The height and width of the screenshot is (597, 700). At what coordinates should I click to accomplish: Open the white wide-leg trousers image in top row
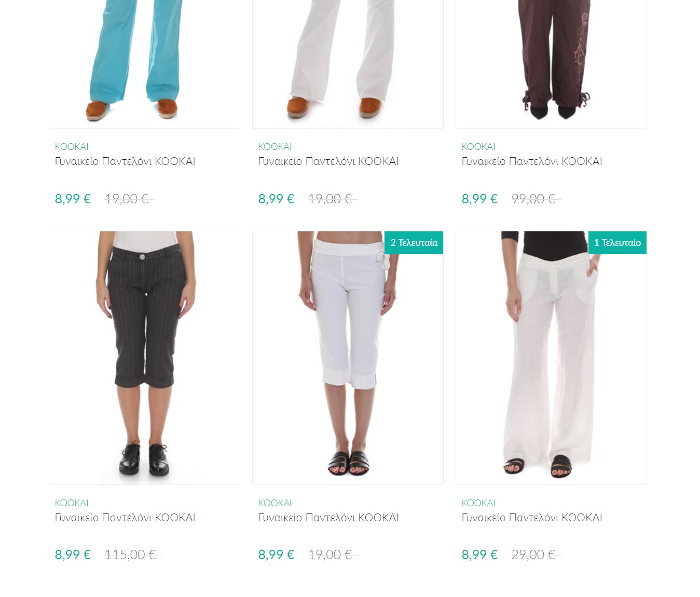(x=348, y=64)
